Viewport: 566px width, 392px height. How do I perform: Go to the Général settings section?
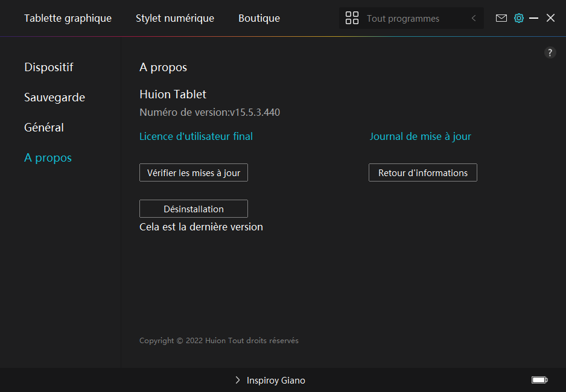tap(44, 127)
